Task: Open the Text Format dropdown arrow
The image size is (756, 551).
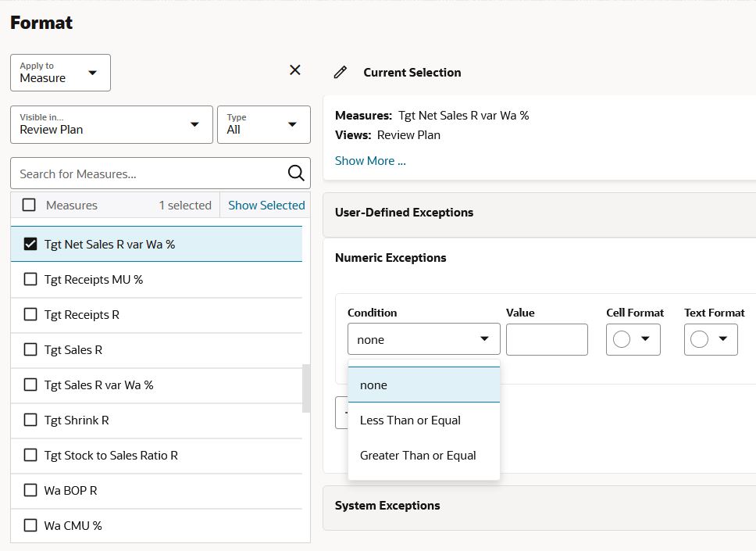Action: [x=723, y=339]
